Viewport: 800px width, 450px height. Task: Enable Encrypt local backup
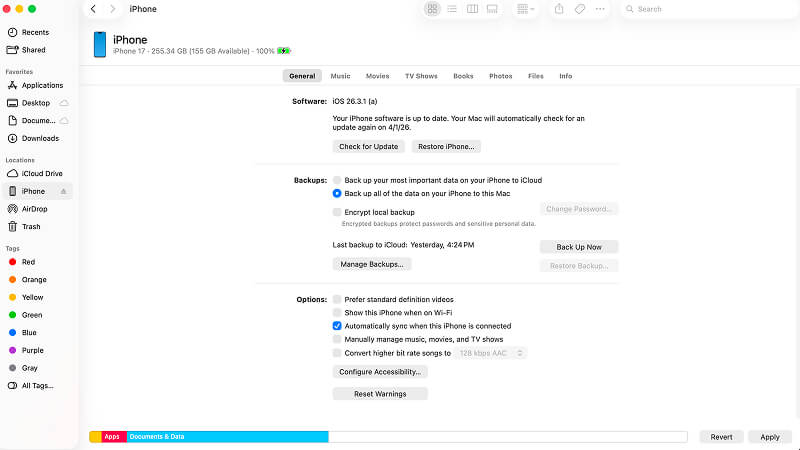[337, 212]
